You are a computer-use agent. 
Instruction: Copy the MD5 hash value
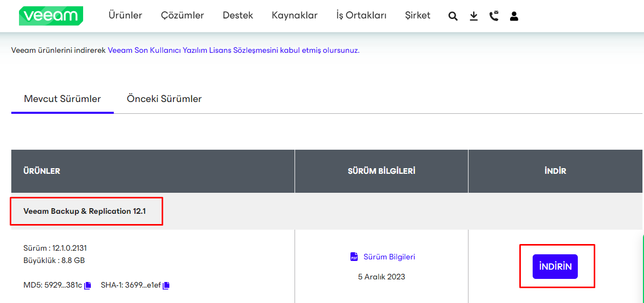coord(88,286)
